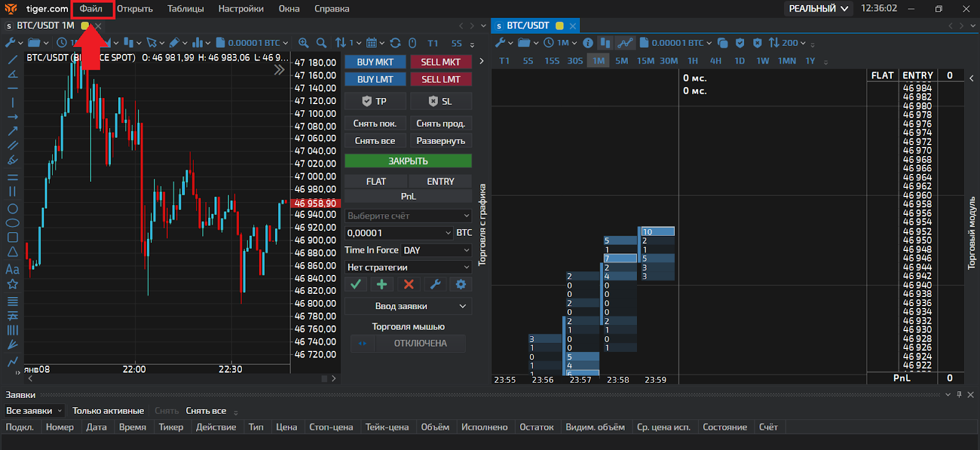Select the ellipse drawing tool
Image resolution: width=980 pixels, height=450 pixels.
(x=12, y=223)
